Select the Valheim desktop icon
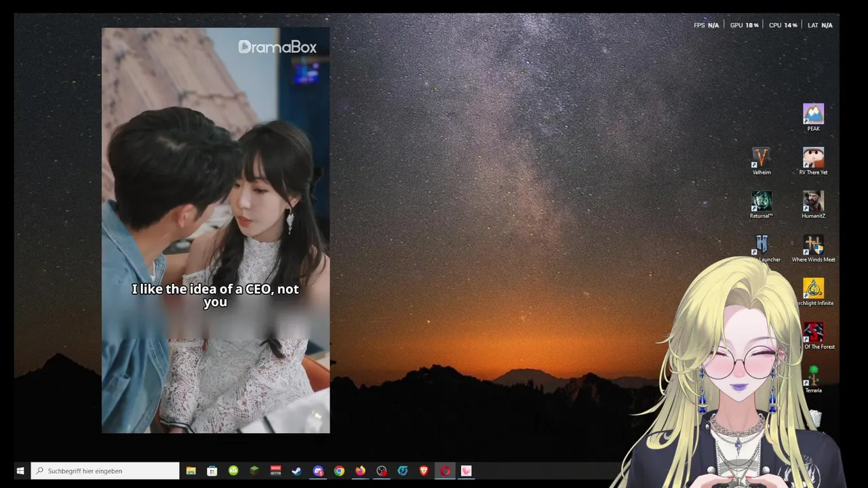This screenshot has width=868, height=488. click(x=762, y=161)
